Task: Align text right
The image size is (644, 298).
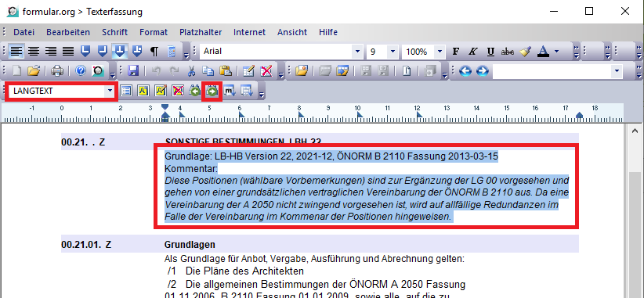Action: pos(51,52)
